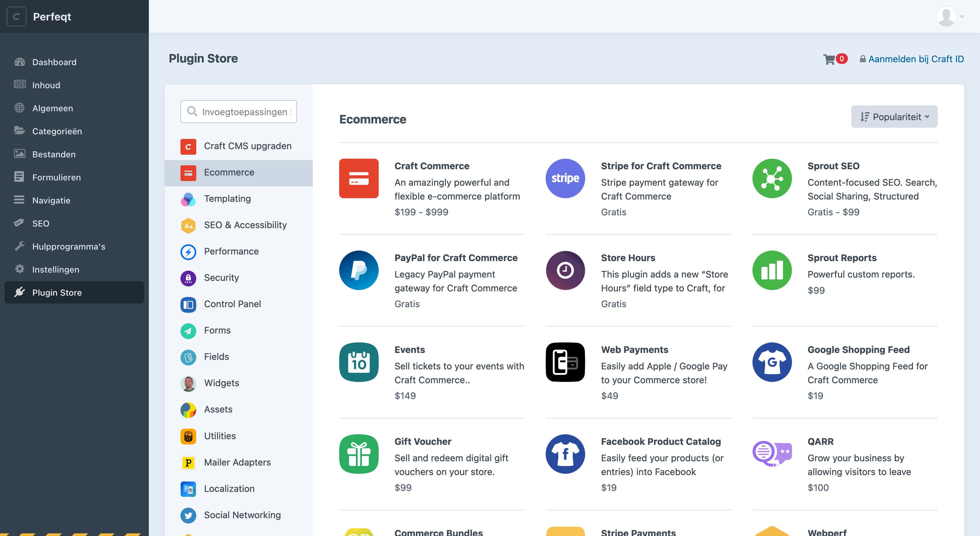The width and height of the screenshot is (980, 536).
Task: Click the Sprout Reports bar chart icon
Action: (772, 270)
